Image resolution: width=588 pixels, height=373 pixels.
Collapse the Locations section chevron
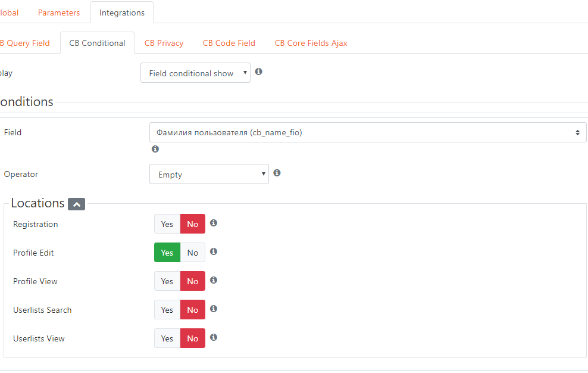pos(77,204)
